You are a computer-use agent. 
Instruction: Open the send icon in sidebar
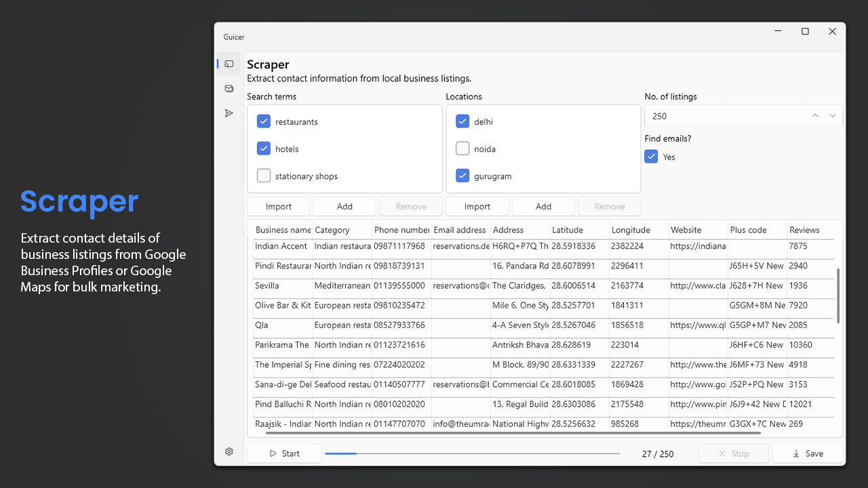[229, 113]
